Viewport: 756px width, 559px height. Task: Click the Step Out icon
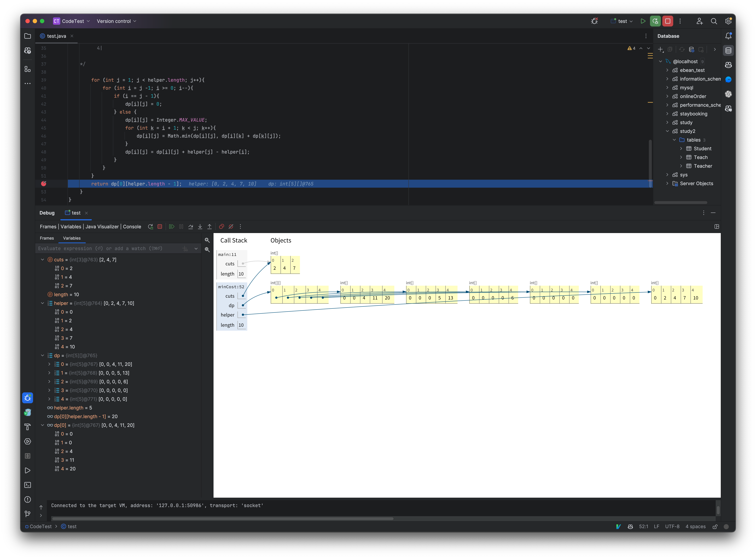[x=210, y=227]
